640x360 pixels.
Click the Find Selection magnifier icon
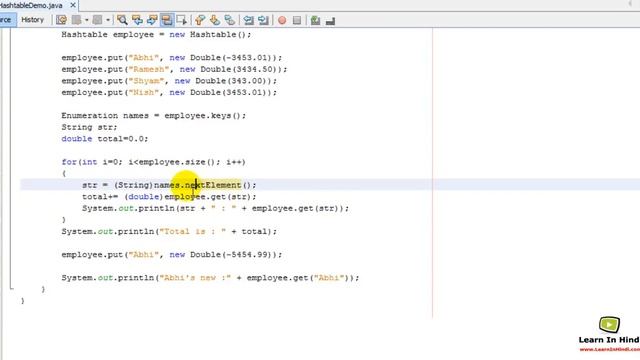(x=122, y=20)
